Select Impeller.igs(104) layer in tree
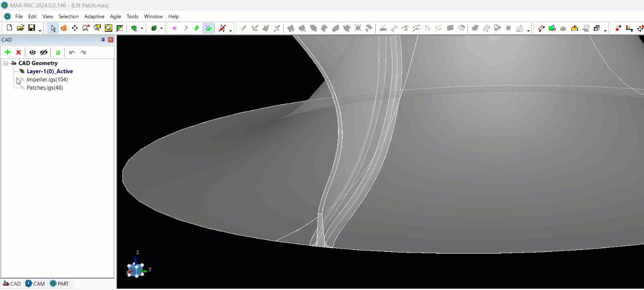 point(47,80)
